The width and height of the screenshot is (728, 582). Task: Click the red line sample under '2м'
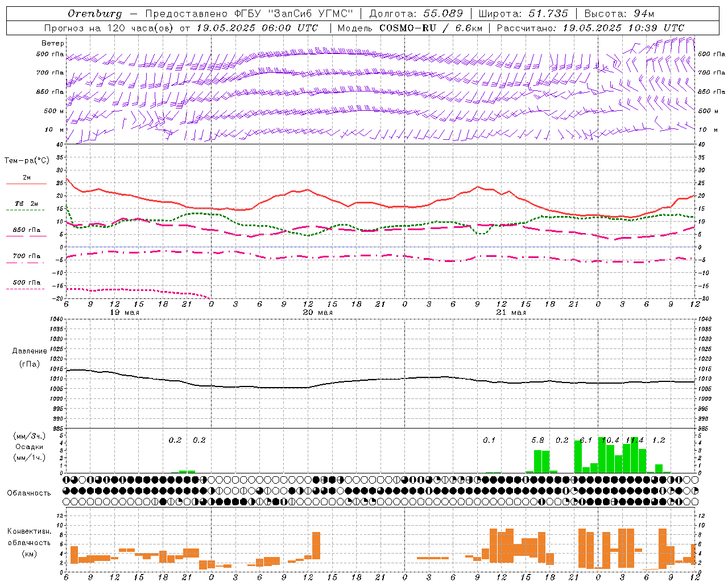pos(26,184)
